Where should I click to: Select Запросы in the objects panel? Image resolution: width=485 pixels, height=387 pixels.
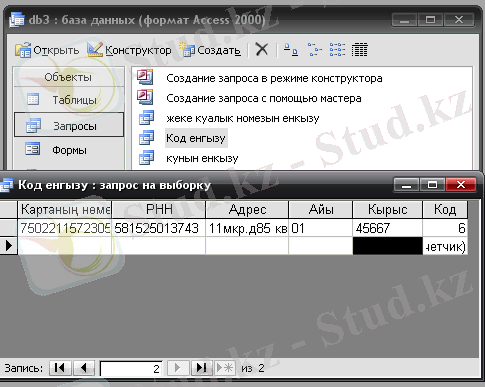[69, 125]
